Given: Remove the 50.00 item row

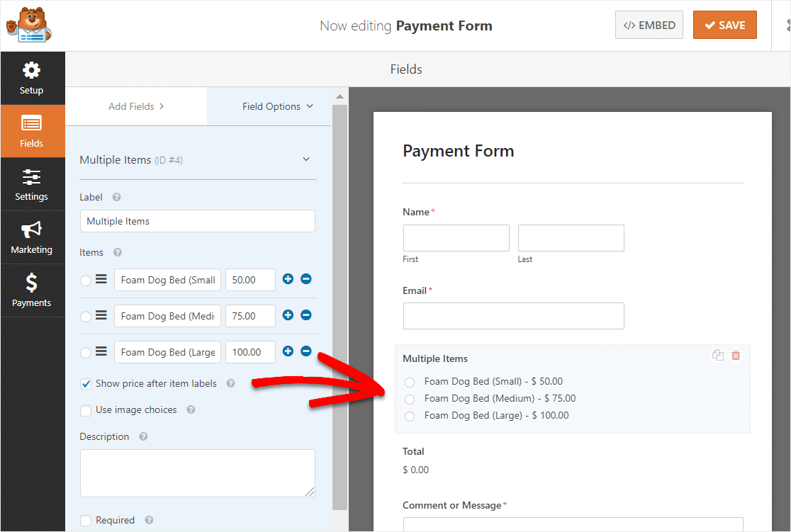Looking at the screenshot, I should click(306, 279).
